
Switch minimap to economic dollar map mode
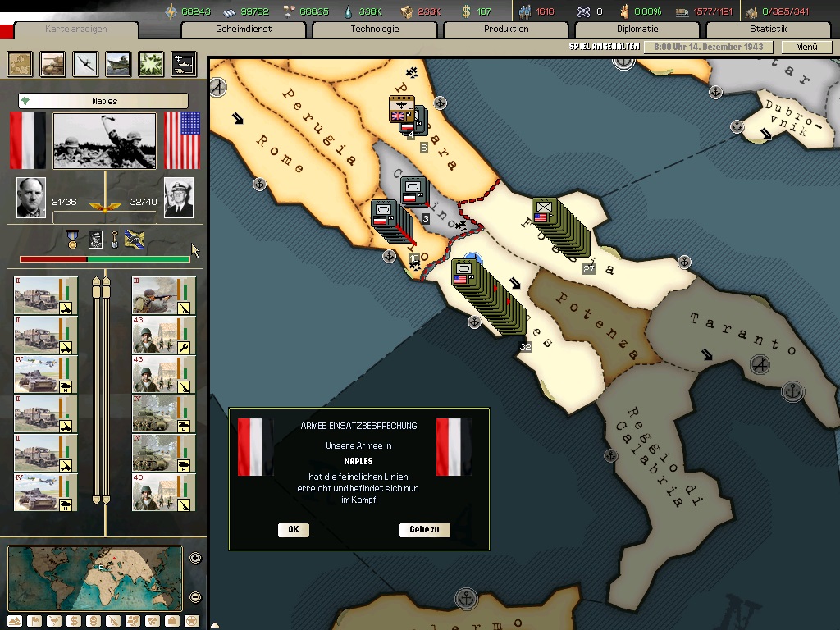pos(74,621)
